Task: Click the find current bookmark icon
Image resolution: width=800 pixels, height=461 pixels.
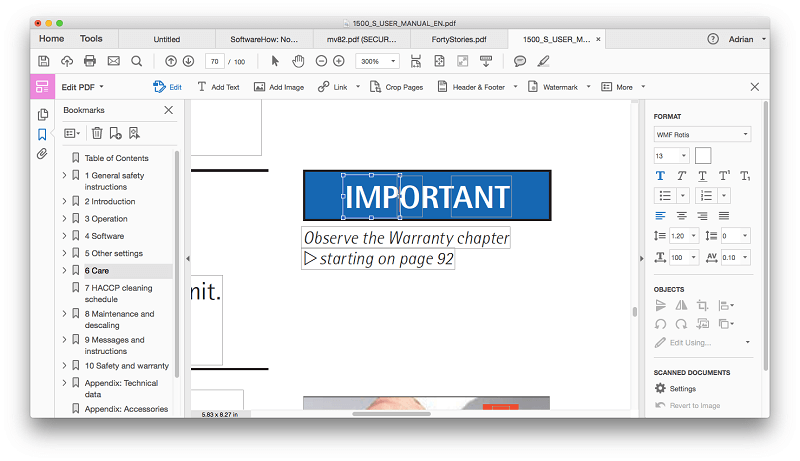Action: 134,133
